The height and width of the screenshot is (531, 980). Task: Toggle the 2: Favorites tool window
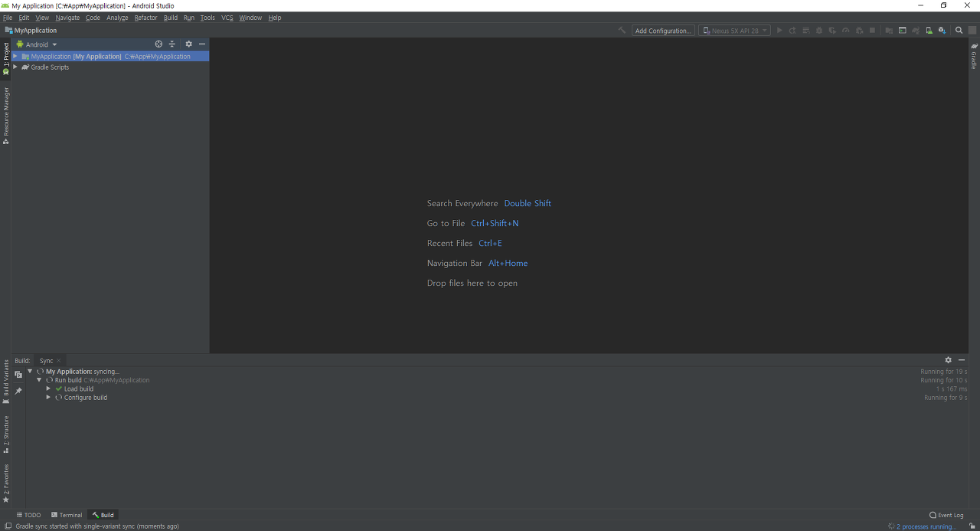click(5, 483)
